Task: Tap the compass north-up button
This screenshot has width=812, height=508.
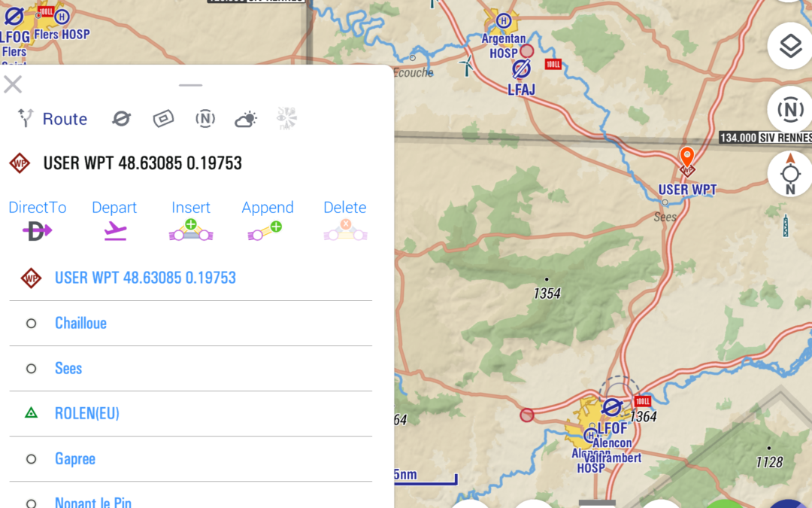Action: [790, 174]
